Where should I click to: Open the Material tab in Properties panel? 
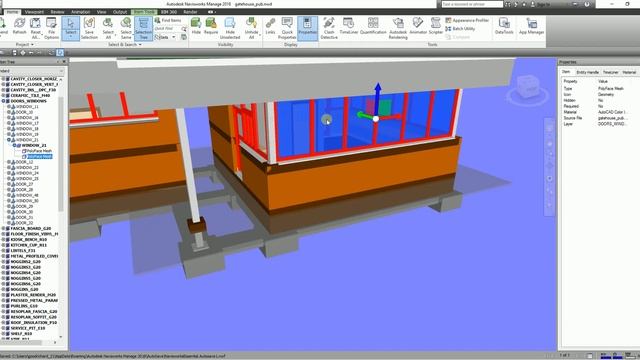click(x=629, y=72)
